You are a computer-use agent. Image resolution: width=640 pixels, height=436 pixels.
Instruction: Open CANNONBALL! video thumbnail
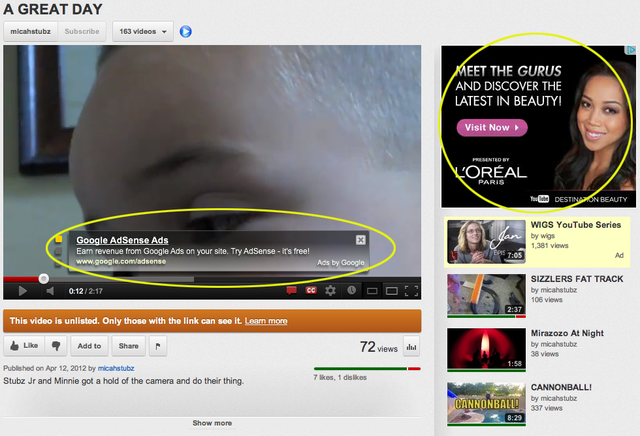pos(486,404)
